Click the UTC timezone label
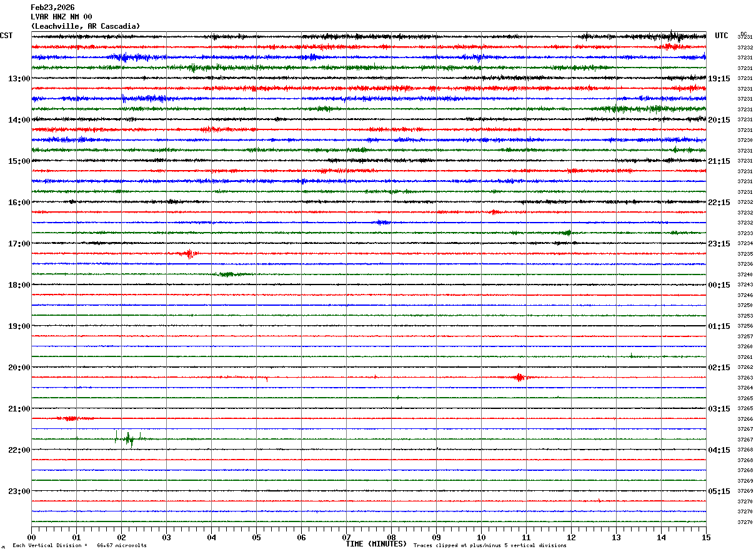The image size is (756, 554). (722, 36)
